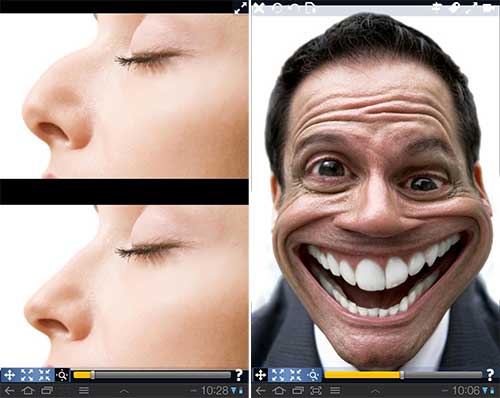Click the slider handle in the right screen
Screen dimensions: 500x398
point(402,375)
